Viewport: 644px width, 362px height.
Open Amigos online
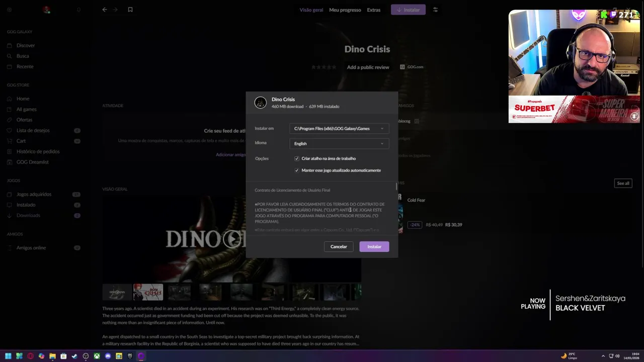[x=31, y=247]
